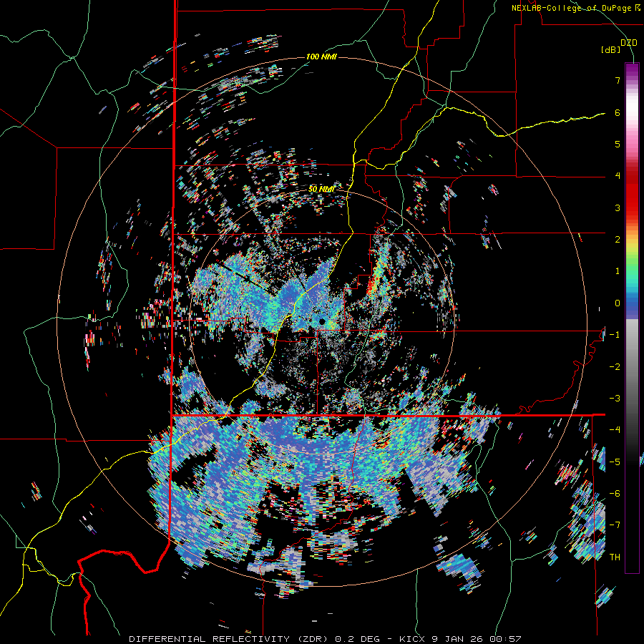644x644 pixels.
Task: Click the 5 value on the color scale
Action: [618, 144]
